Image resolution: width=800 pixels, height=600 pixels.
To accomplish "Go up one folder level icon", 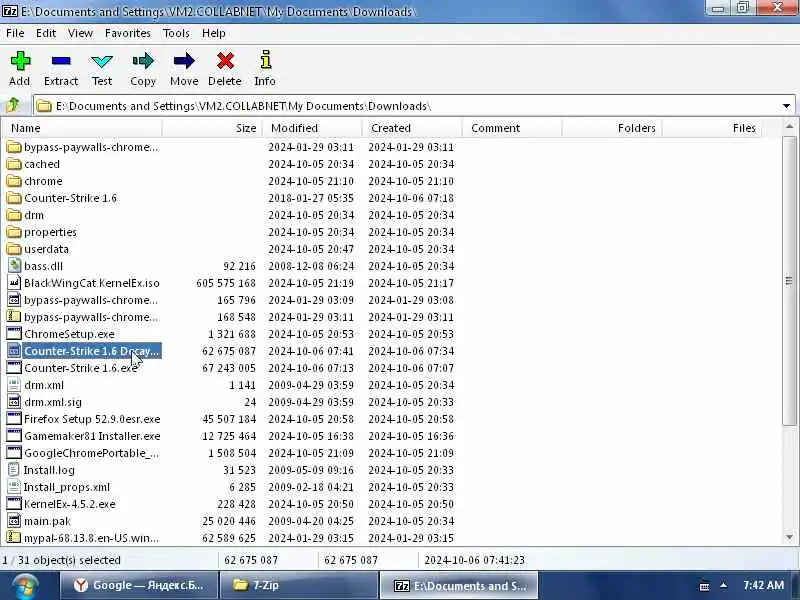I will 13,106.
